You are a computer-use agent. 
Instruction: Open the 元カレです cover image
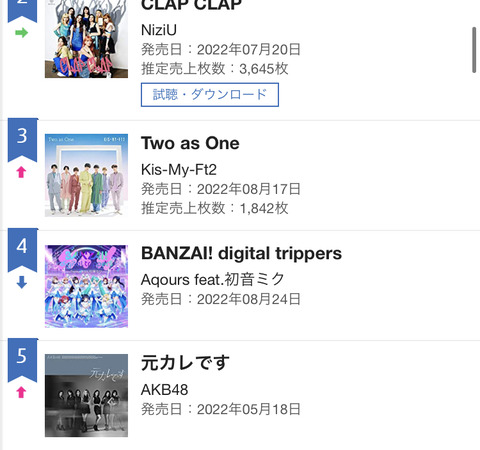click(x=86, y=395)
